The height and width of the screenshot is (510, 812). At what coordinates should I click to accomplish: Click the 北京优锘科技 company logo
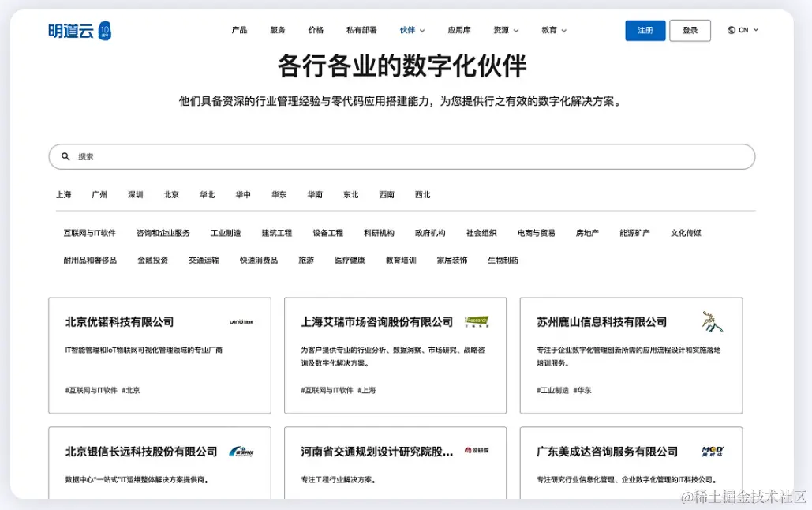point(241,322)
